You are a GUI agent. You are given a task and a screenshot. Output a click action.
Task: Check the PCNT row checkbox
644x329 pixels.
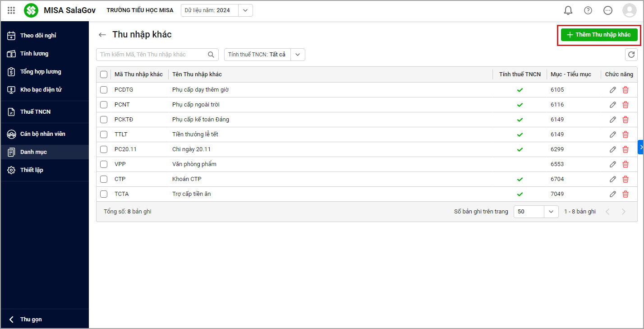pos(104,105)
